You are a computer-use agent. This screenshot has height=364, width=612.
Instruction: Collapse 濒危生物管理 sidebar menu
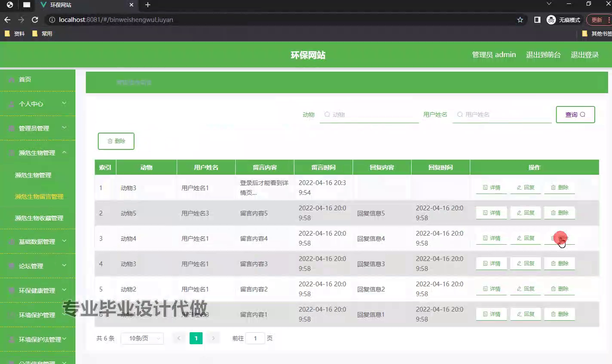pos(37,153)
